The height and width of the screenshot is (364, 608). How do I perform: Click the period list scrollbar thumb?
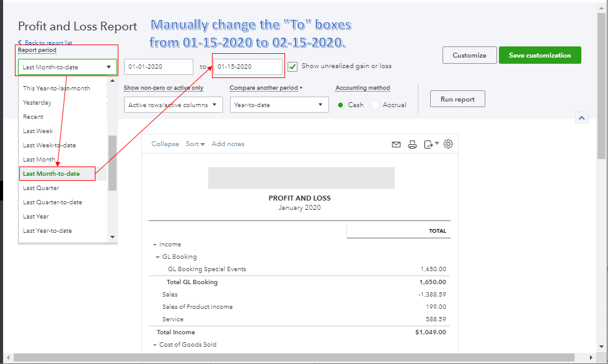click(112, 162)
